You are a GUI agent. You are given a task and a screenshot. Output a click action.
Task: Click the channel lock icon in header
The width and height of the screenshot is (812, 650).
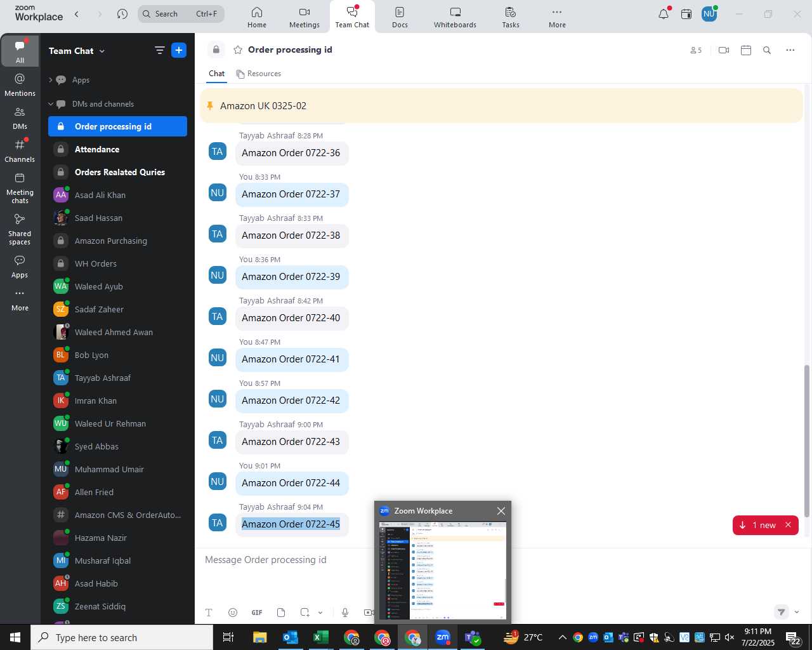click(216, 50)
